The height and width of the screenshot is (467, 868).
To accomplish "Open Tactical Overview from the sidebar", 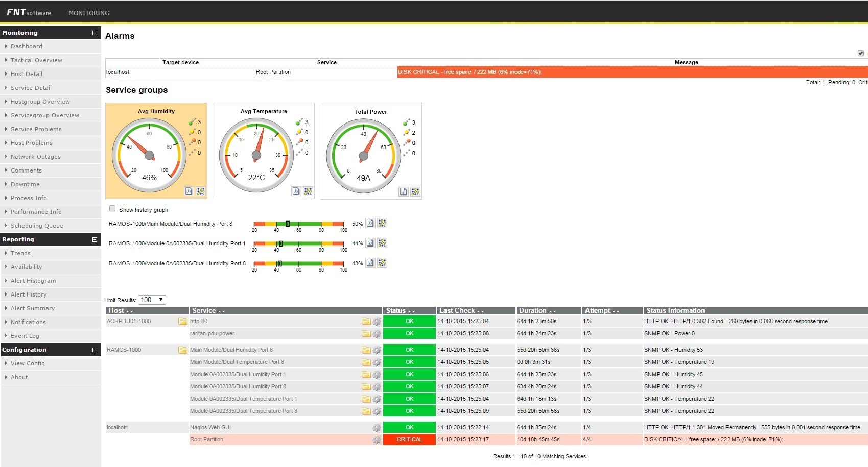I will click(36, 60).
